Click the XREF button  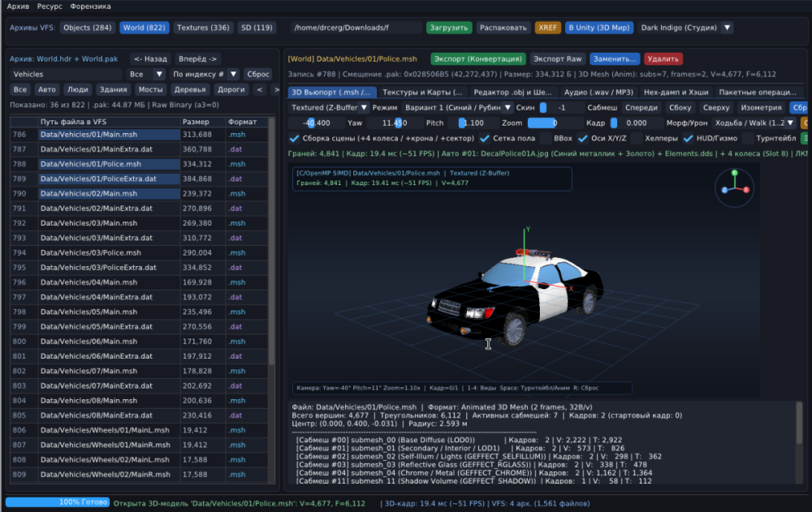tap(547, 28)
